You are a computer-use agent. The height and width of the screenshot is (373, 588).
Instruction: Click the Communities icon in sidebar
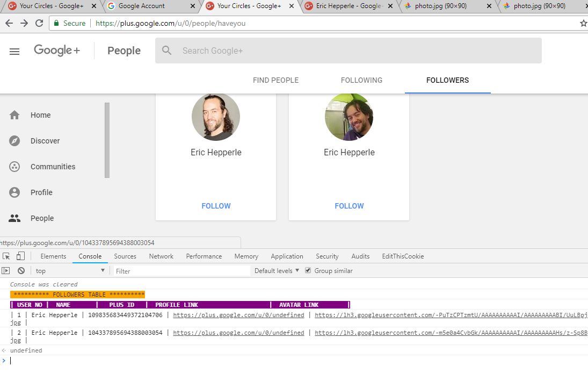(x=14, y=167)
